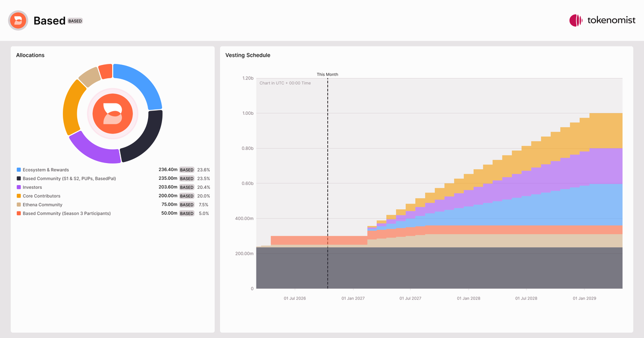Screen dimensions: 644x338
Task: Click Based Community (S1 & S2, PUPs, BasedPal) label
Action: pos(69,179)
